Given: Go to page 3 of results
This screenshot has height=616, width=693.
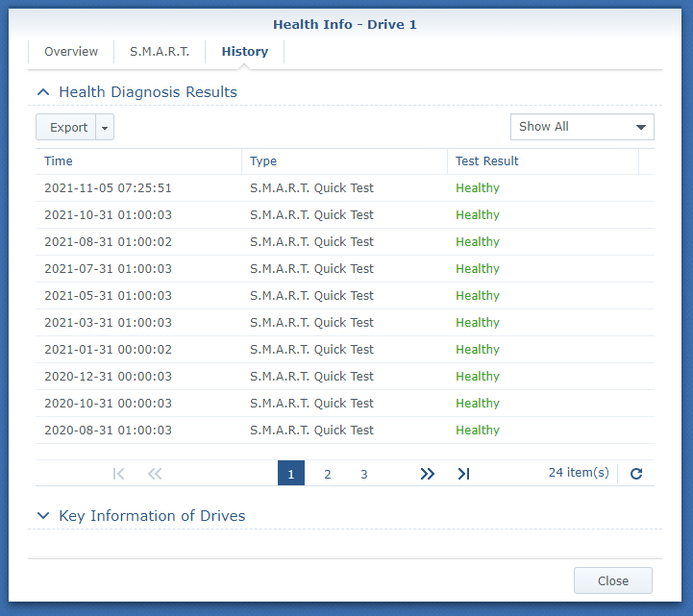Looking at the screenshot, I should pos(363,474).
